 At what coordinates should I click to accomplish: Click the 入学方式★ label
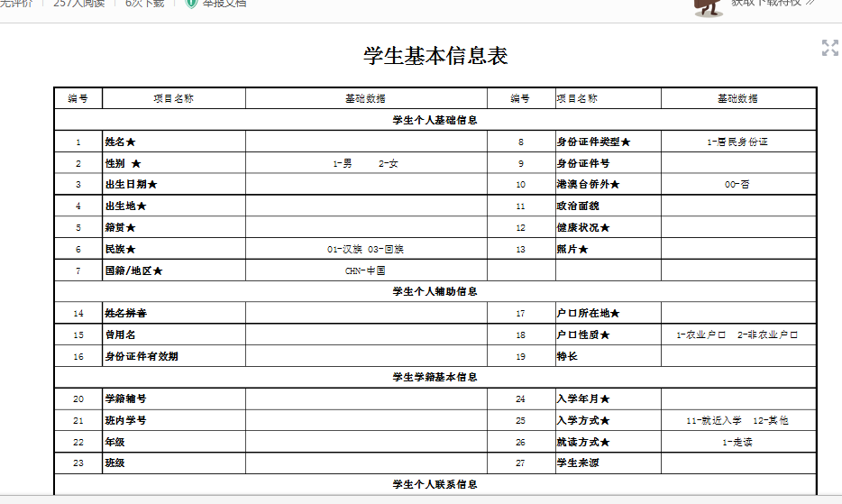[582, 420]
